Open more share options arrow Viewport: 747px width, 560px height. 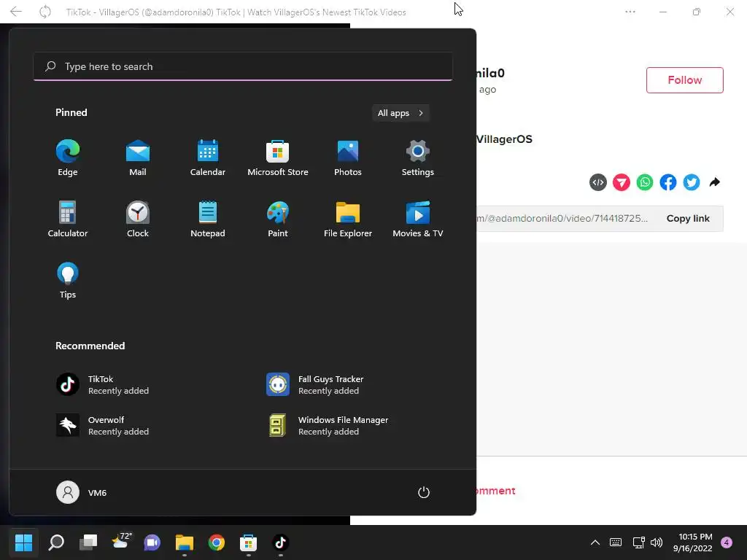tap(715, 182)
